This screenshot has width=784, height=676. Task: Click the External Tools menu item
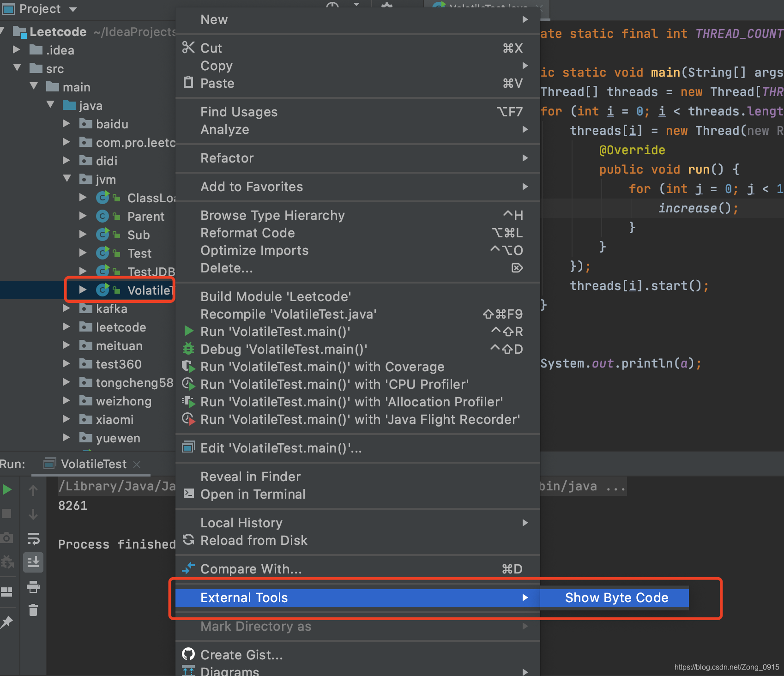(x=358, y=598)
